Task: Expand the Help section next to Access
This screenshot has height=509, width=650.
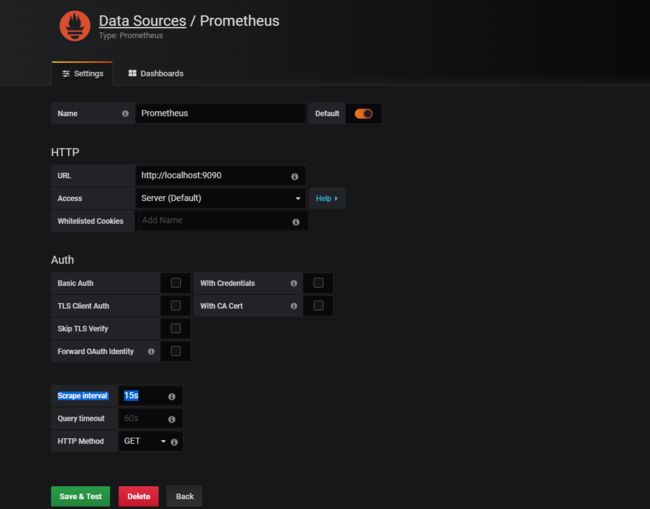Action: (327, 199)
